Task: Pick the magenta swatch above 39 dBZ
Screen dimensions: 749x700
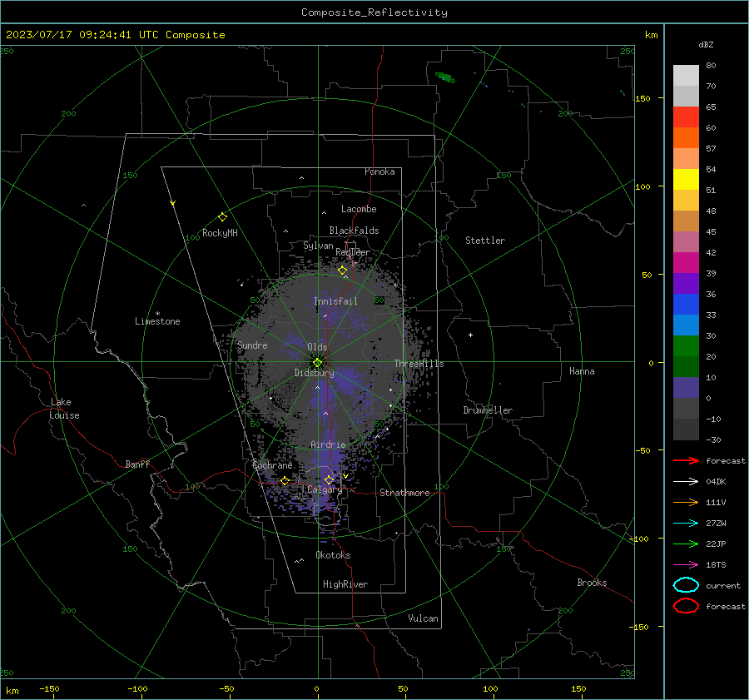Action: click(686, 263)
